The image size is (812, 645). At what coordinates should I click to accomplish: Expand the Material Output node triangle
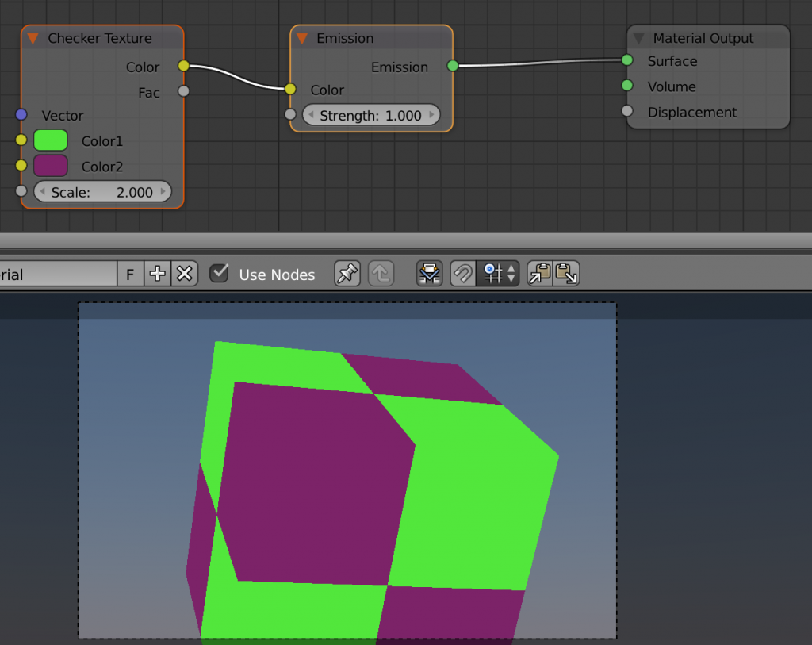pos(638,38)
